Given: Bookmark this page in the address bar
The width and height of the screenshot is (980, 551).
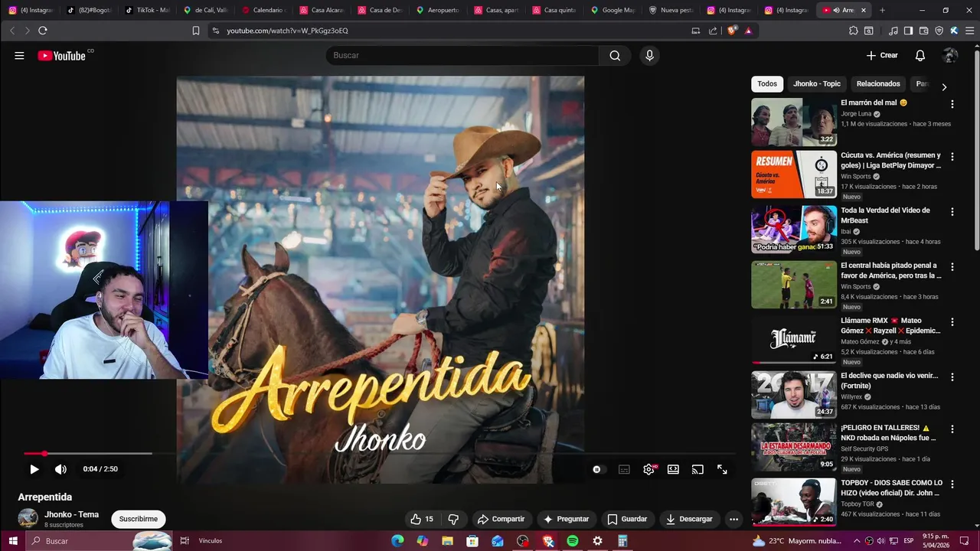Looking at the screenshot, I should (x=196, y=31).
